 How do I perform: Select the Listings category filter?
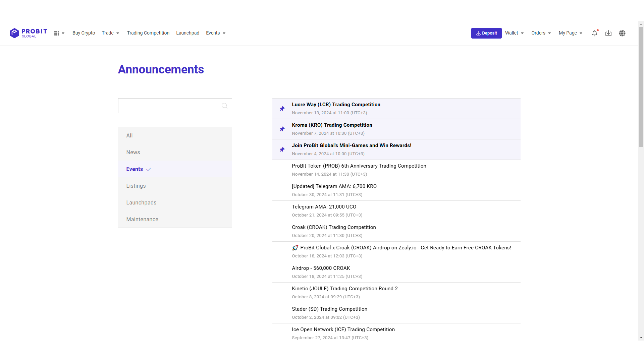pos(136,186)
